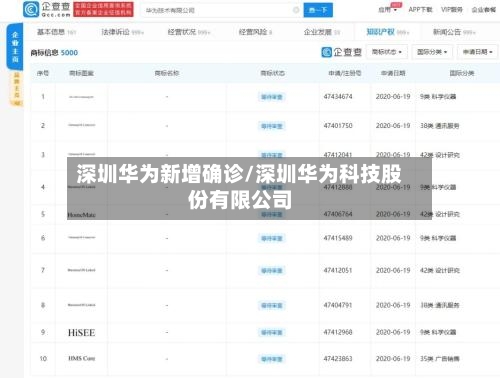Click the sequence number 9 cell
Image resolution: width=500 pixels, height=378 pixels.
[43, 332]
